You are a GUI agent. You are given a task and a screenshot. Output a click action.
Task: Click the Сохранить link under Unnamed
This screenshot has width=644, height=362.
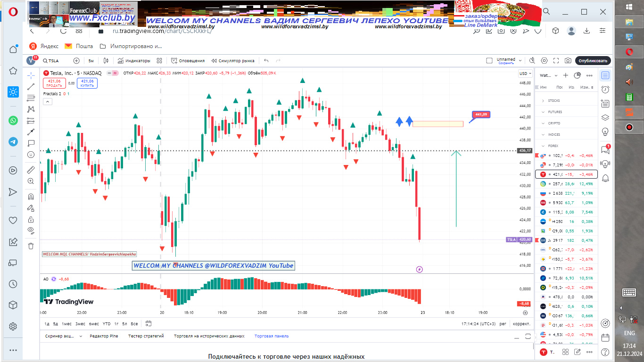pyautogui.click(x=506, y=63)
